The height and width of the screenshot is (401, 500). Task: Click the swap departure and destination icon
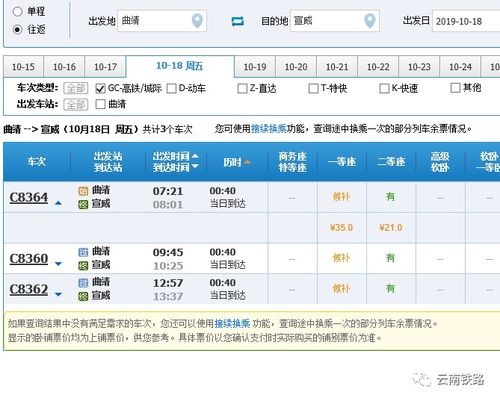pos(237,22)
